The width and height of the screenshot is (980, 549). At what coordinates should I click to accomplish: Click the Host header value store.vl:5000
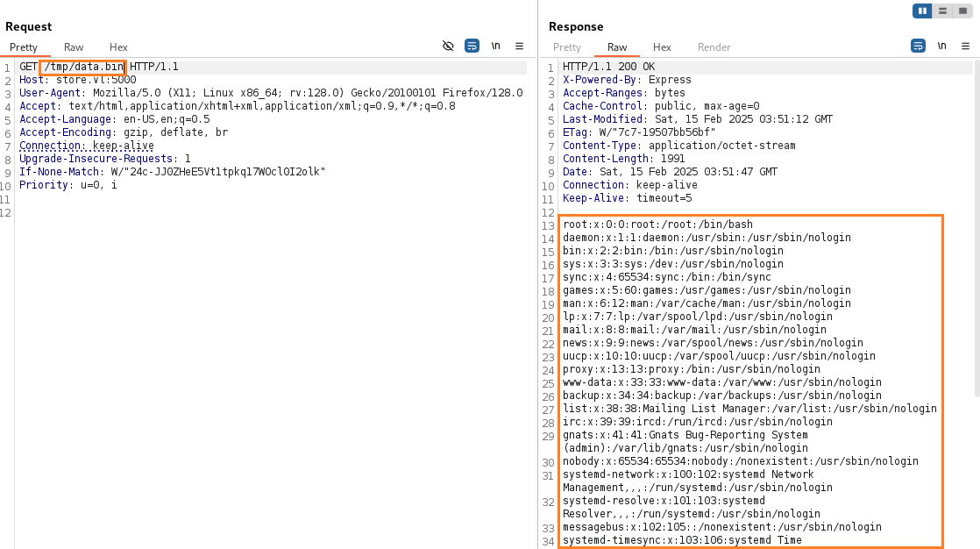pos(96,80)
